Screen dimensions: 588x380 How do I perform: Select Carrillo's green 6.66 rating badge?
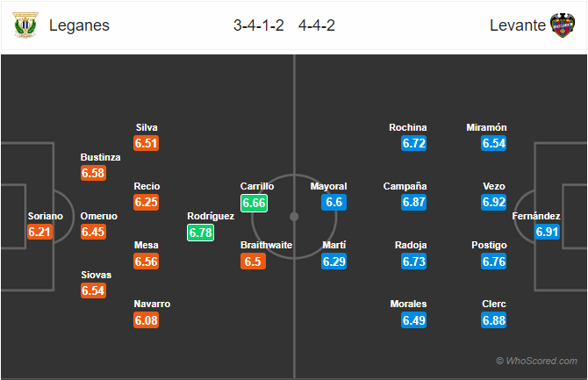(254, 203)
